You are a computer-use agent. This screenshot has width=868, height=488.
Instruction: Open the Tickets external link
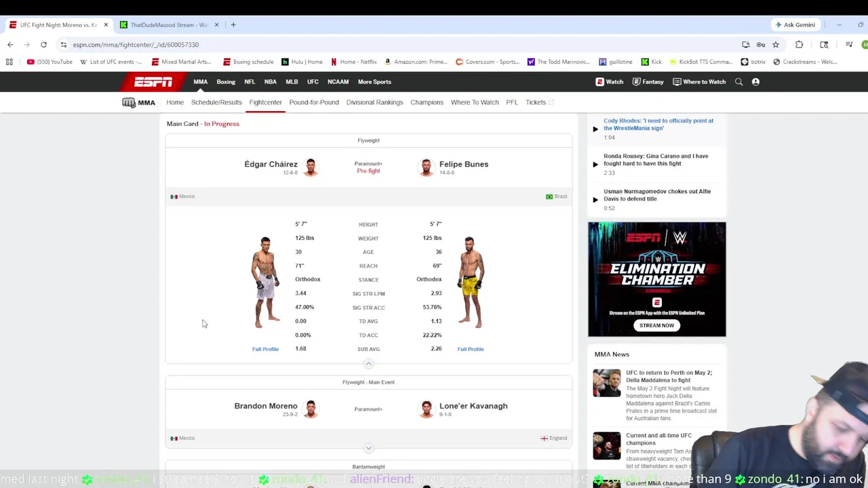coord(540,102)
